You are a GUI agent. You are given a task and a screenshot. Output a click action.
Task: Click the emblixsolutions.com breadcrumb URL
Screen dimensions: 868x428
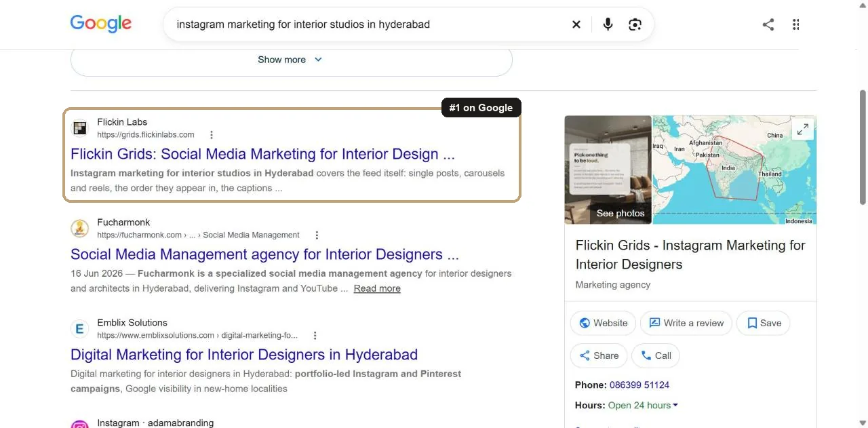coord(197,336)
